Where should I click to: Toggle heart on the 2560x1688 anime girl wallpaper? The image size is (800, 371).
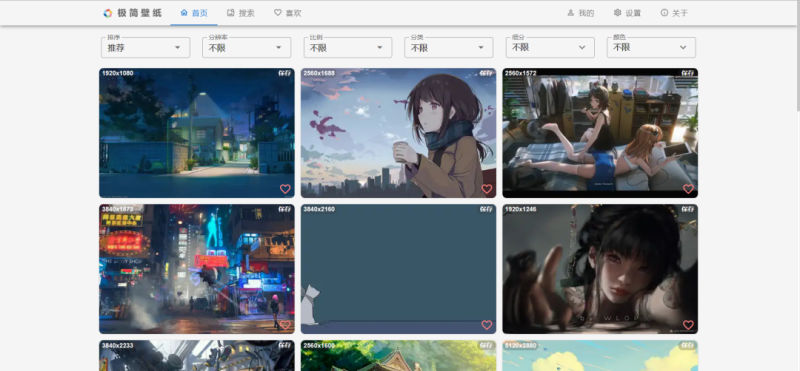click(x=486, y=189)
